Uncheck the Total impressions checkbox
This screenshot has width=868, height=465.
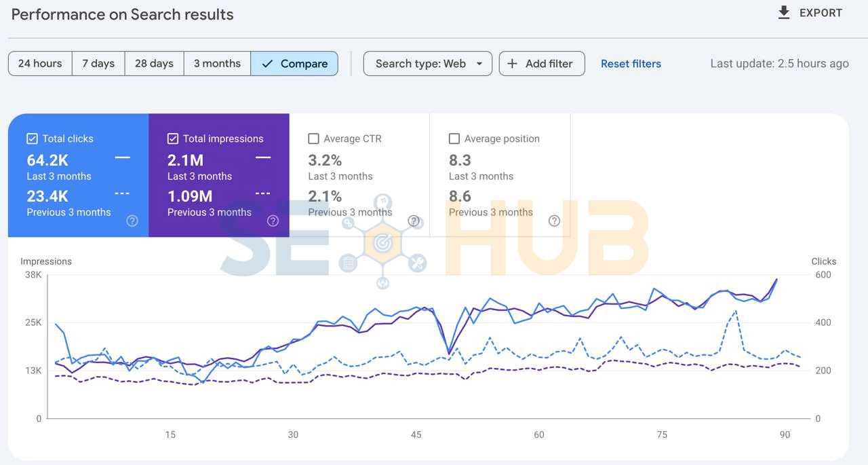coord(173,138)
